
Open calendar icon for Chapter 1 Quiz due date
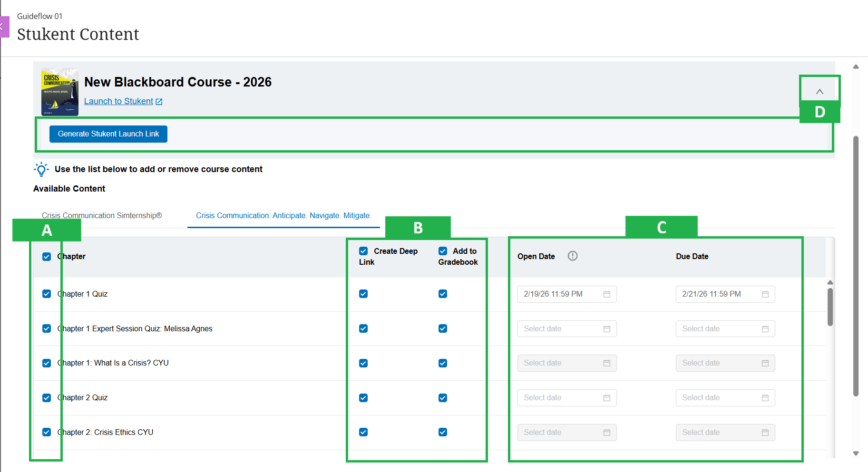point(765,294)
